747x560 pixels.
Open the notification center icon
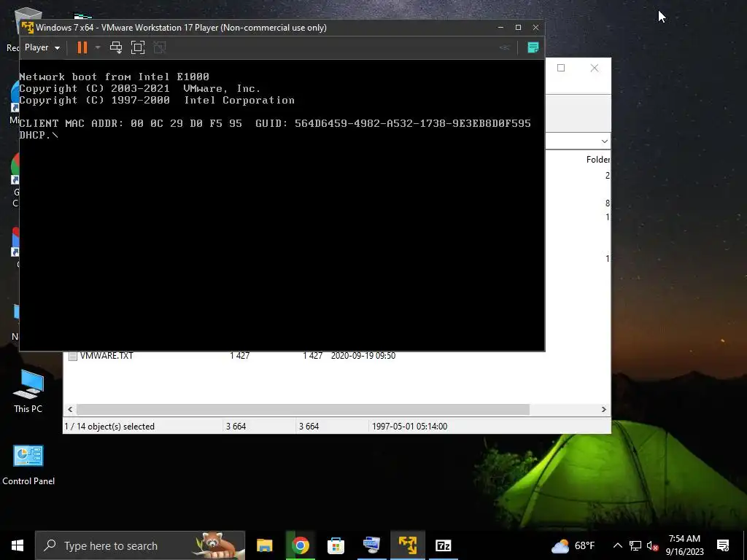[x=723, y=545]
